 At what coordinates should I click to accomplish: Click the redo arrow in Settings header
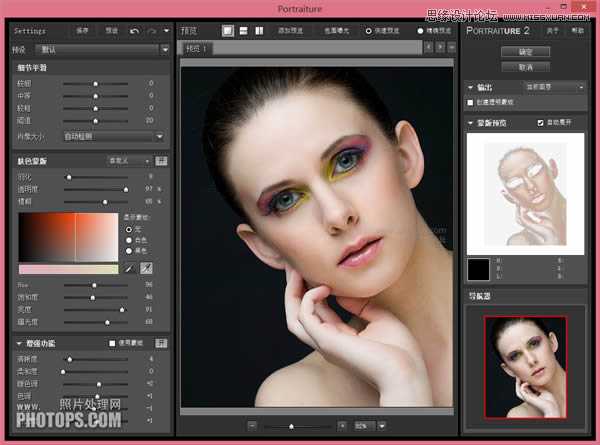coord(152,31)
